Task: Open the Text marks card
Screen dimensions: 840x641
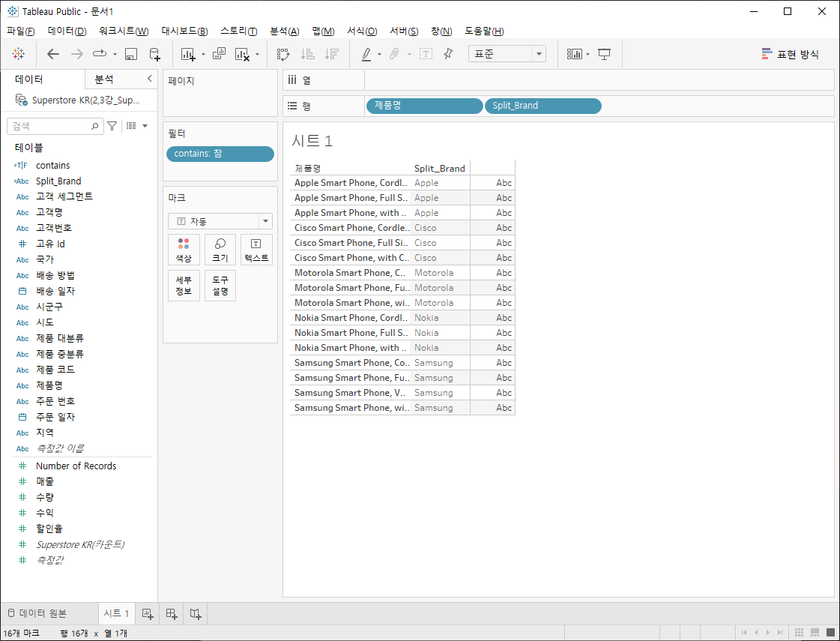Action: (256, 250)
